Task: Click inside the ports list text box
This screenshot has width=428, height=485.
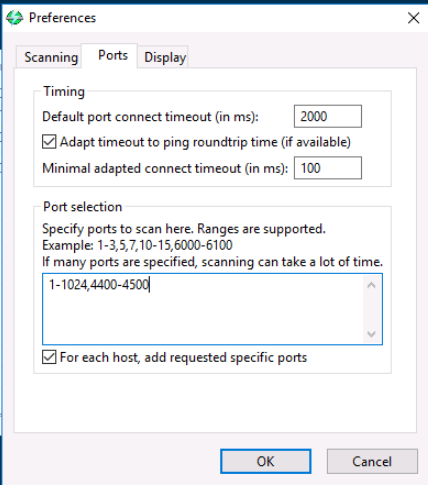Action: point(203,309)
